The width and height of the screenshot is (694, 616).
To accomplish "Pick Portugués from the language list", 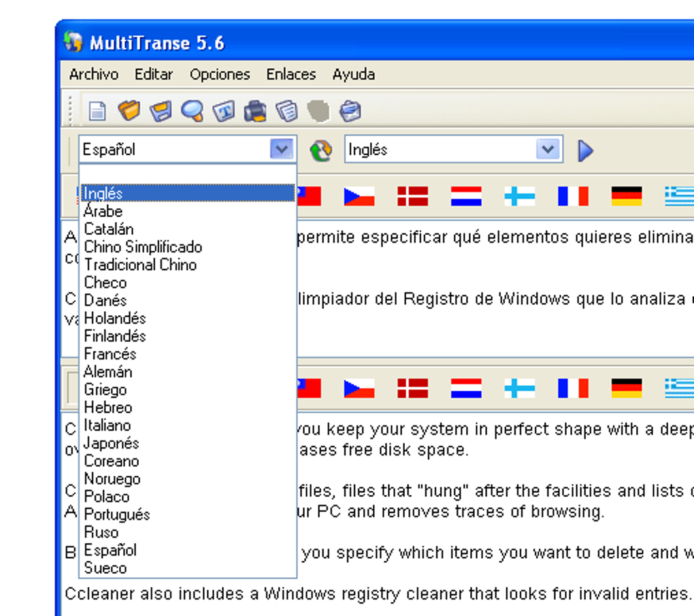I will coord(188,514).
